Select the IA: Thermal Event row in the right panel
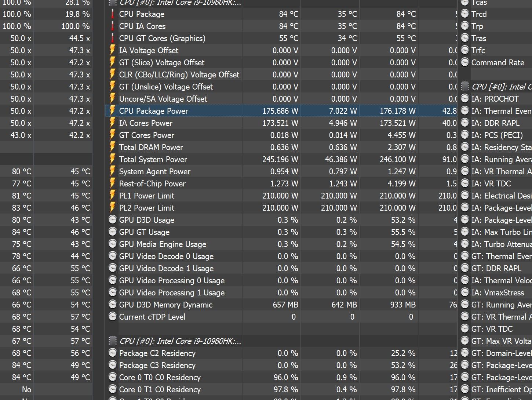The width and height of the screenshot is (532, 400). (495, 111)
